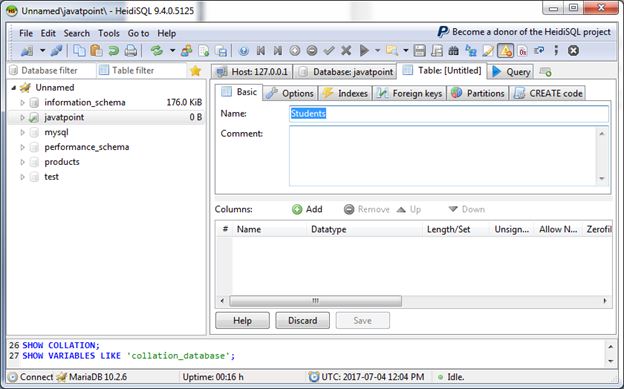The height and width of the screenshot is (389, 624).
Task: Open the CREATE code sub-tab
Action: pos(548,93)
